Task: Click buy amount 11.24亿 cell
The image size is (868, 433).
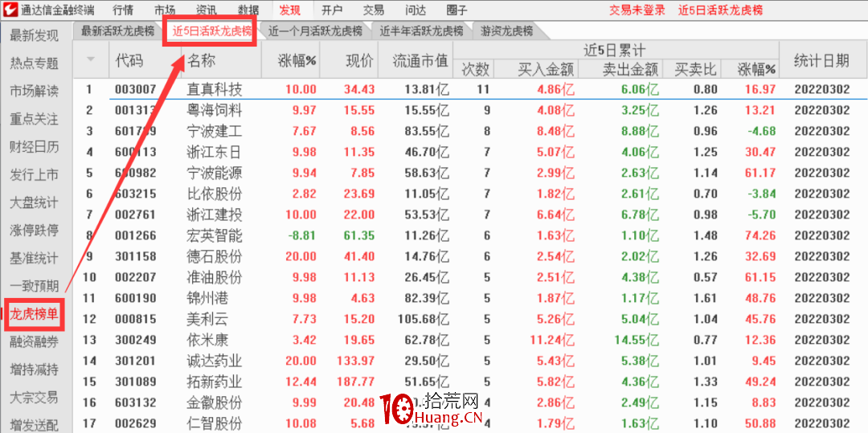Action: (x=552, y=340)
